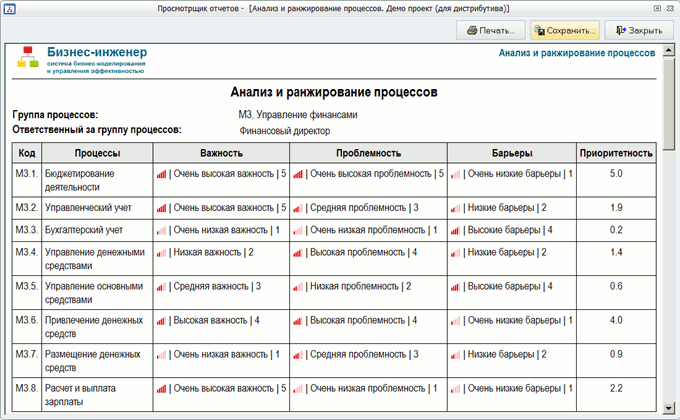Click the vertical scrollbar thumb
680x420 pixels.
pyautogui.click(x=668, y=104)
